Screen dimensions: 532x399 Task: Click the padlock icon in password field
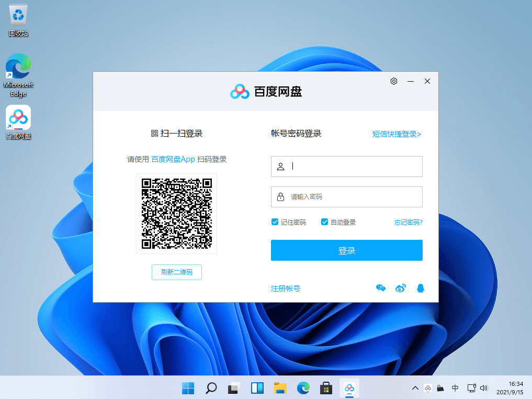(280, 197)
